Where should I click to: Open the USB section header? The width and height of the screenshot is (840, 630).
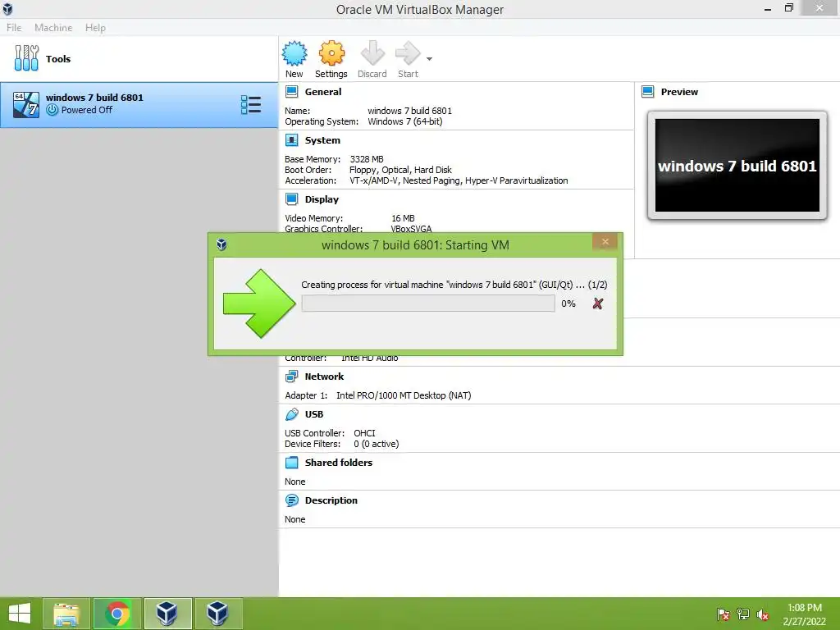314,414
